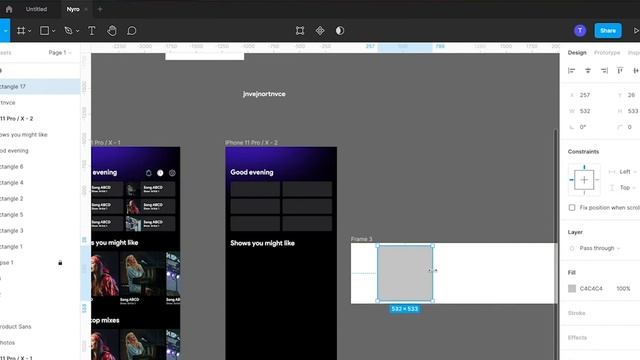Select the Rectangle 17 layer
This screenshot has width=640, height=360.
pyautogui.click(x=40, y=87)
